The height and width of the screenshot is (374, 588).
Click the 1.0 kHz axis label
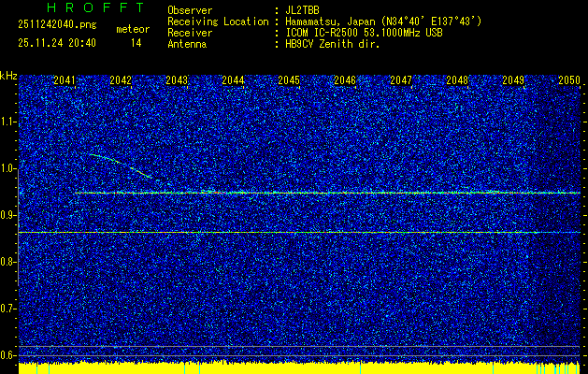(x=8, y=168)
